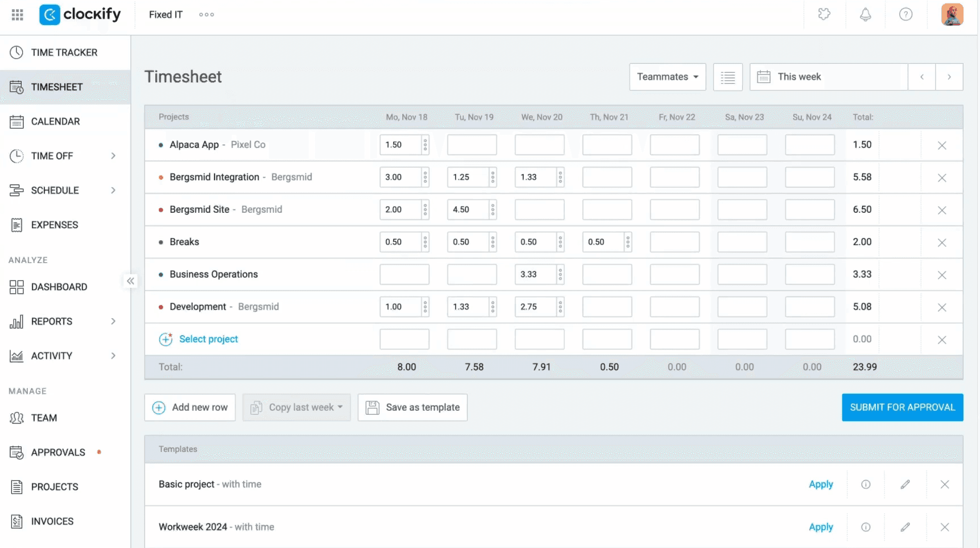Delete Basic project template
The width and height of the screenshot is (980, 548).
tap(945, 484)
